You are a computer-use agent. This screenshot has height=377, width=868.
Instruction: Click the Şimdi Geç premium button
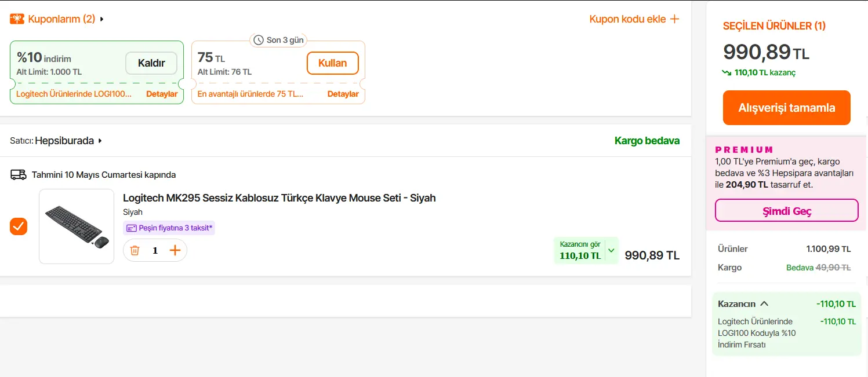pyautogui.click(x=787, y=211)
